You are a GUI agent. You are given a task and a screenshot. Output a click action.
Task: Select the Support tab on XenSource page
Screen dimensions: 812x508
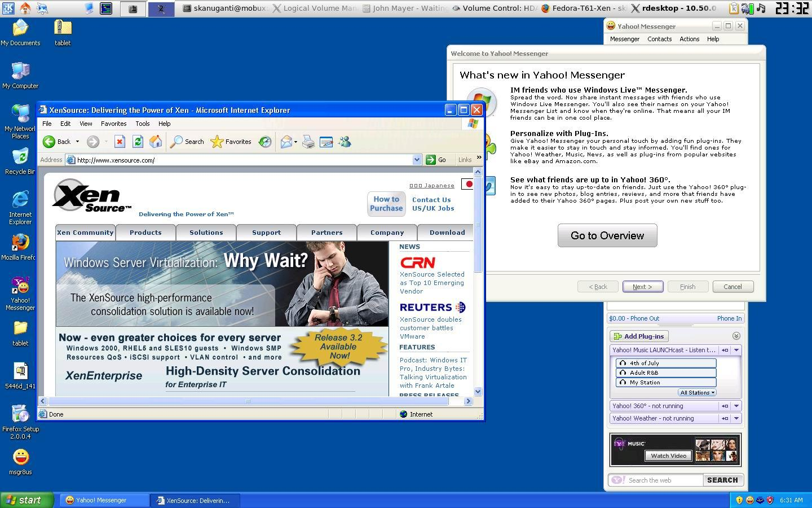tap(266, 233)
